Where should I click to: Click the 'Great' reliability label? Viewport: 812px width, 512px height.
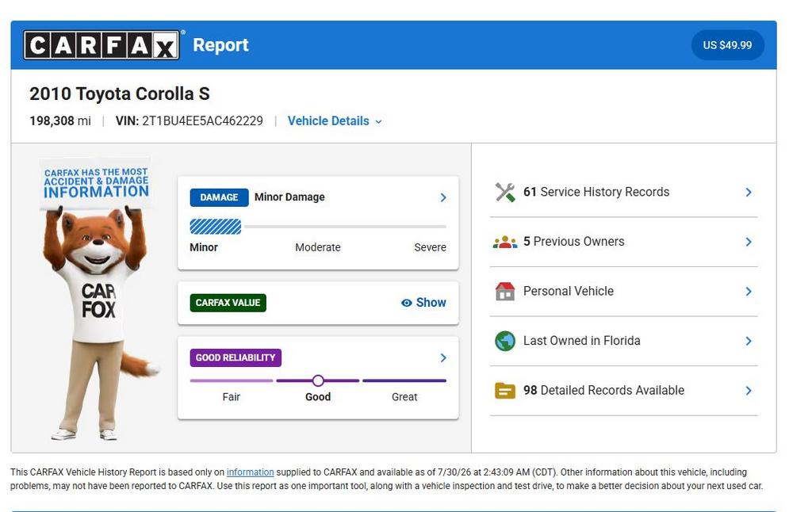404,397
